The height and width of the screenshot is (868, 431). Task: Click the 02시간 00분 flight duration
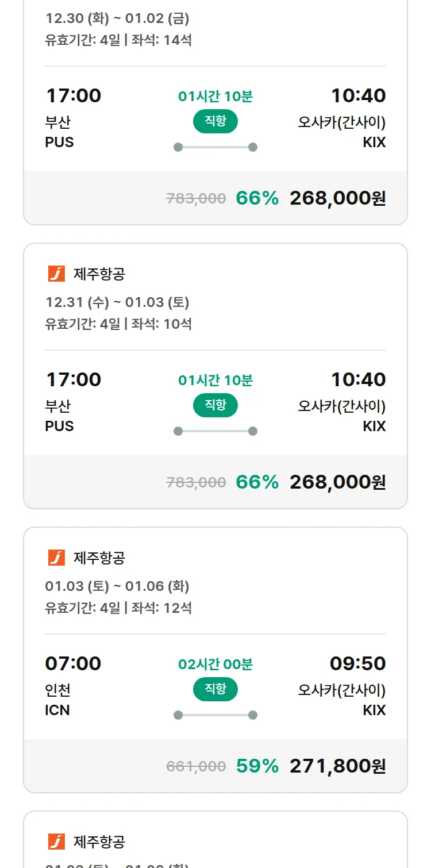[x=215, y=665]
